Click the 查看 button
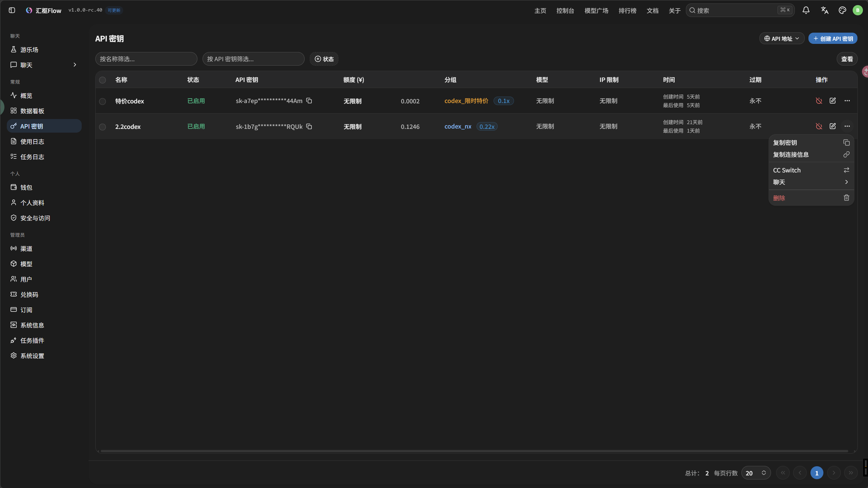The width and height of the screenshot is (868, 488). tap(847, 59)
